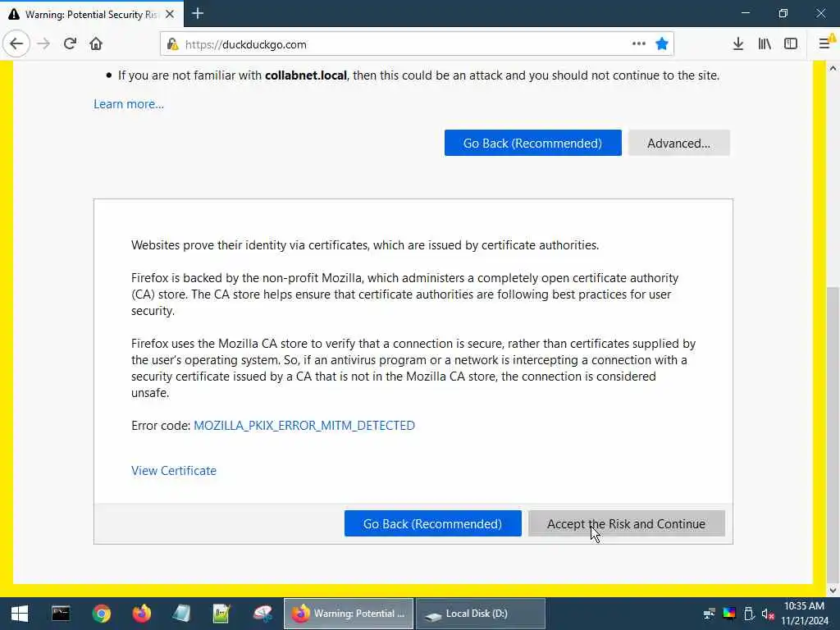Switch to Warning: Potential taskbar window
This screenshot has height=630, width=840.
348,614
